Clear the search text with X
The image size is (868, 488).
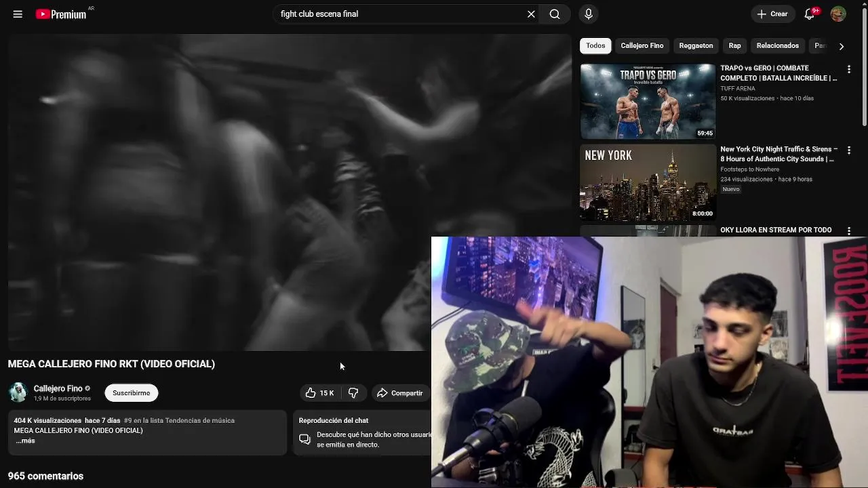click(x=531, y=14)
